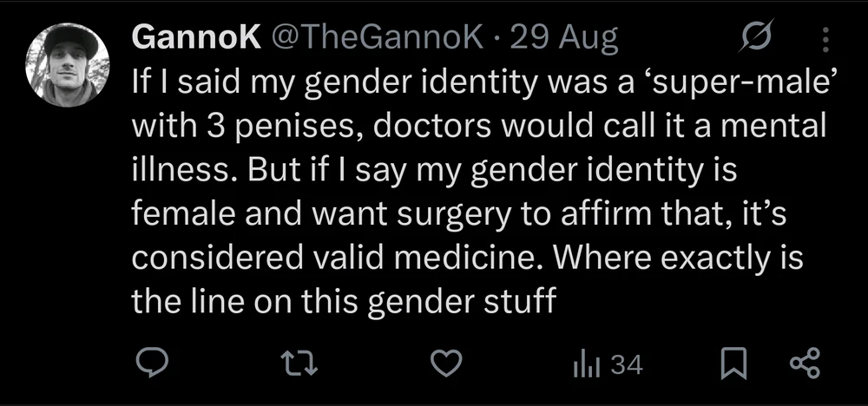Open the GannoK profile picture

(x=67, y=63)
